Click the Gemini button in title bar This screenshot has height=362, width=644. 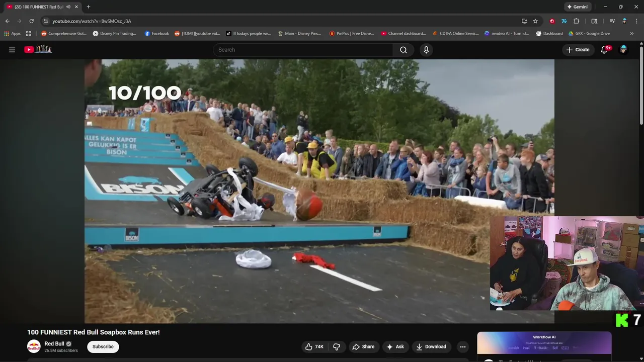577,7
